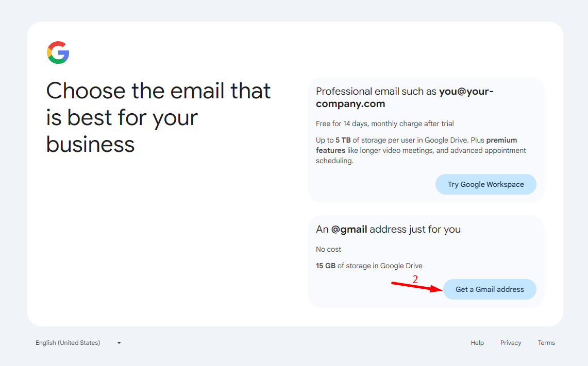Click the 'Professional email such as' card title
Screen dimensions: 588x366
pyautogui.click(x=376, y=92)
